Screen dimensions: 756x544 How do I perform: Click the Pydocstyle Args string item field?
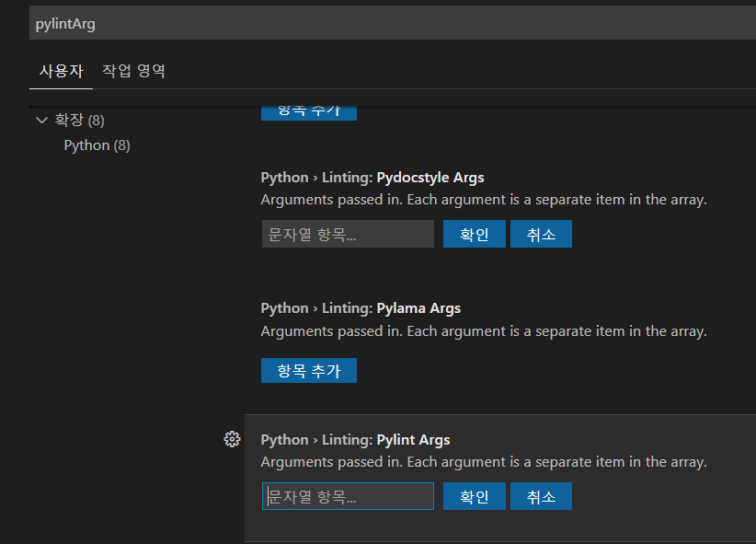pyautogui.click(x=348, y=234)
